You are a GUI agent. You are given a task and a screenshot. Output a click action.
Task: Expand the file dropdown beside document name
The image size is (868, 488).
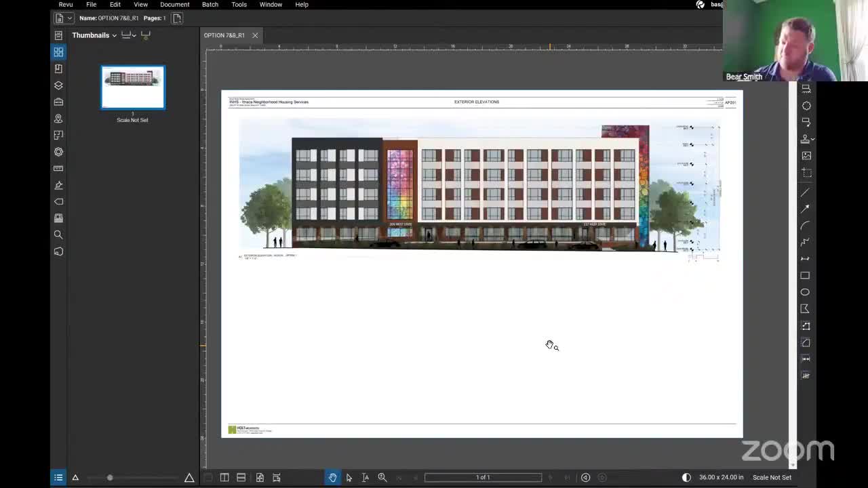[69, 18]
